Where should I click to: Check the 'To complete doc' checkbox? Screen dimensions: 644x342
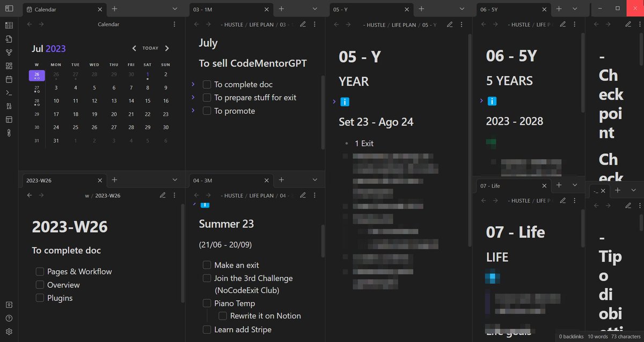tap(207, 84)
